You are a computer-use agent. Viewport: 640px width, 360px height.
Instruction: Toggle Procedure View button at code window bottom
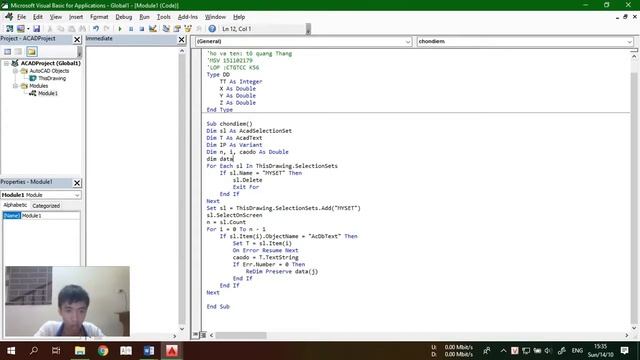point(196,335)
